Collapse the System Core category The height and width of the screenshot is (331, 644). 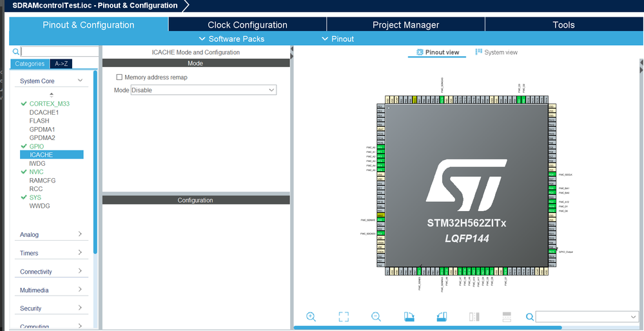(80, 81)
